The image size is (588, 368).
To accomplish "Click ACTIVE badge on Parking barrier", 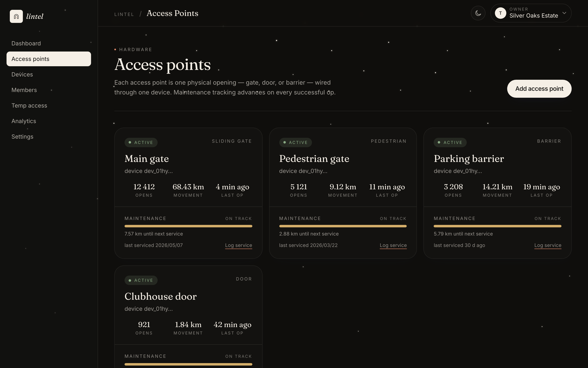I will [450, 142].
